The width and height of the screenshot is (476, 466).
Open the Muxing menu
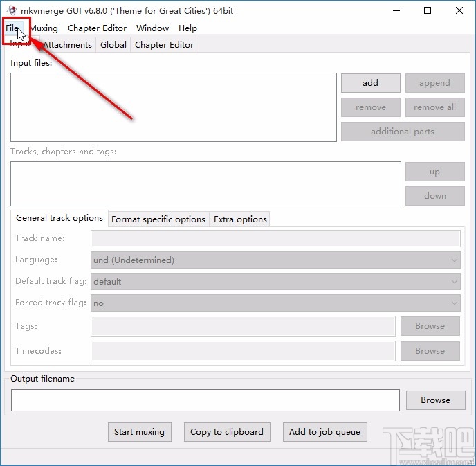pyautogui.click(x=44, y=28)
